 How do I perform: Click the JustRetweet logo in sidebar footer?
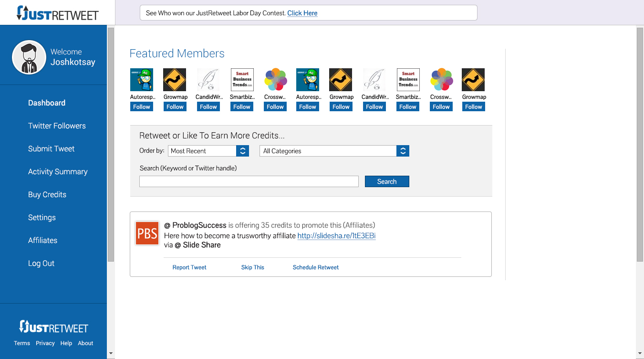pyautogui.click(x=53, y=327)
